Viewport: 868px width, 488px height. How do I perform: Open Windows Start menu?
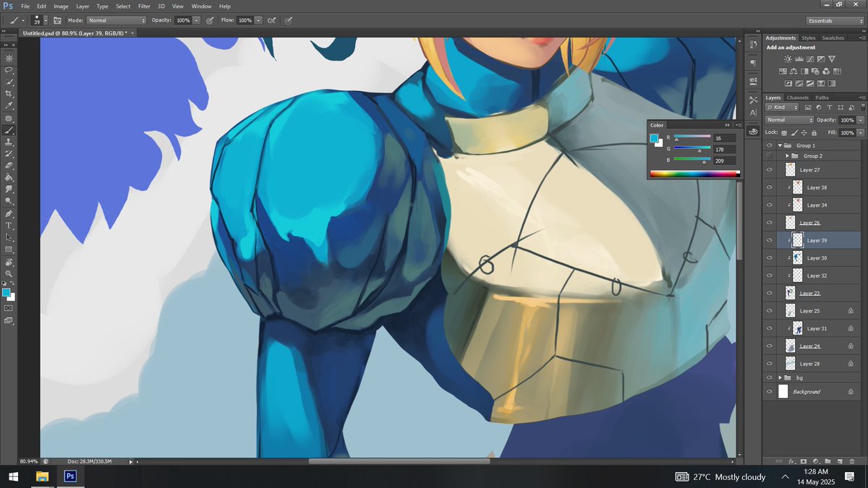(13, 476)
